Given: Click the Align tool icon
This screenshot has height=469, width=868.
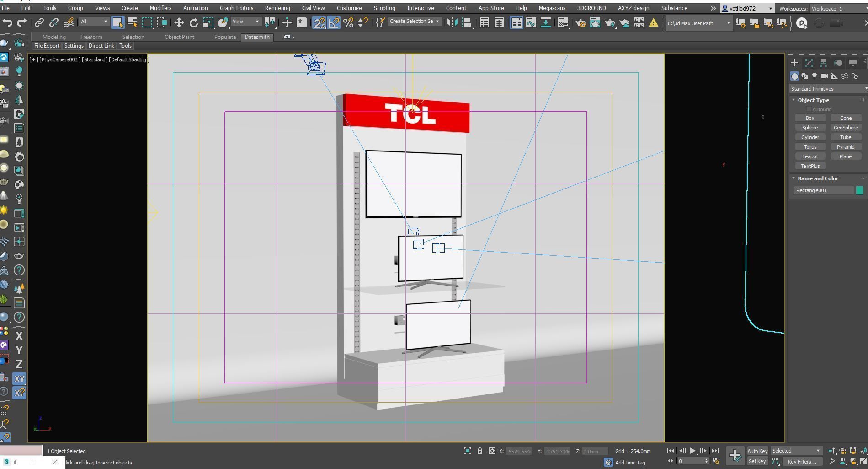Looking at the screenshot, I should (467, 22).
